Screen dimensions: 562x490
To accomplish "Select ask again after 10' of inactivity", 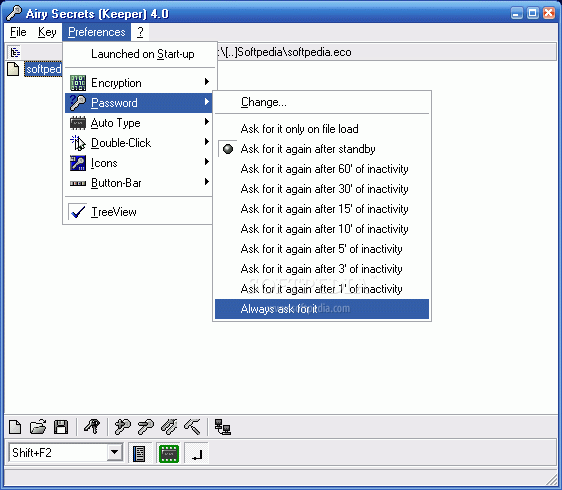I will [x=322, y=229].
